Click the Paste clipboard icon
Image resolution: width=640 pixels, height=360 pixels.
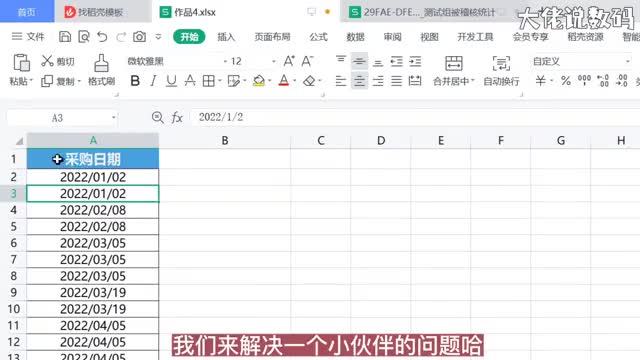click(x=21, y=63)
